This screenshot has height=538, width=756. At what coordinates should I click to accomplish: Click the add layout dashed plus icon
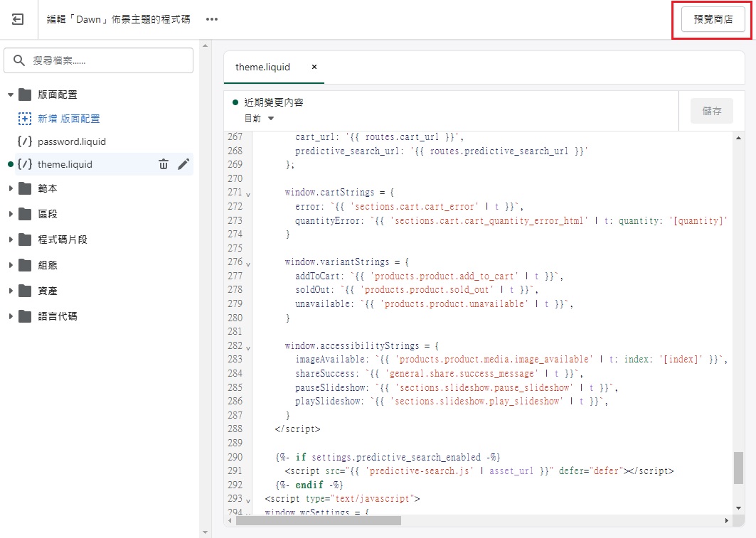pos(25,119)
